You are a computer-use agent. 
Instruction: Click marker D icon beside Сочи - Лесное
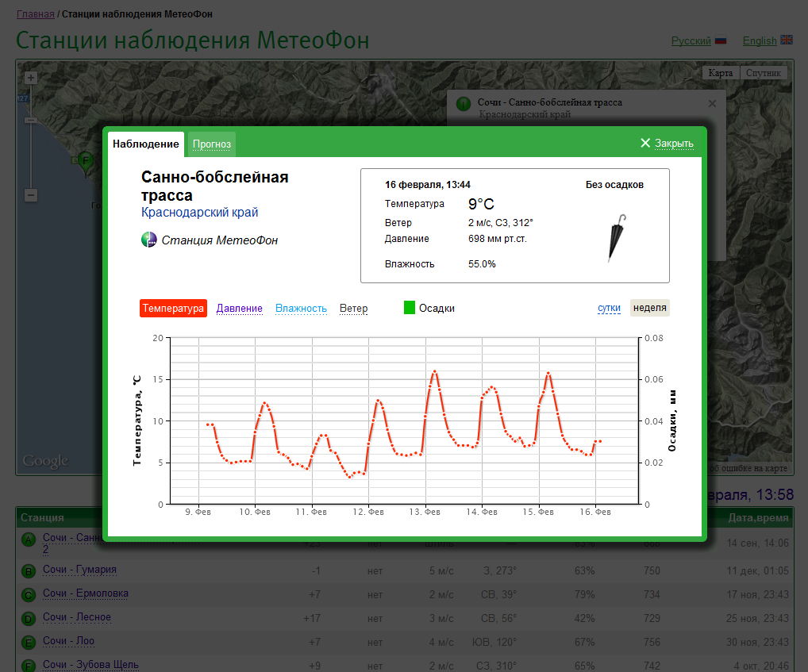click(x=29, y=618)
